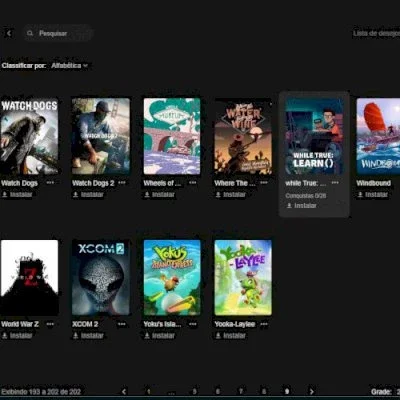Jump to page 1
Viewport: 400px width, 400px height.
pos(149,391)
